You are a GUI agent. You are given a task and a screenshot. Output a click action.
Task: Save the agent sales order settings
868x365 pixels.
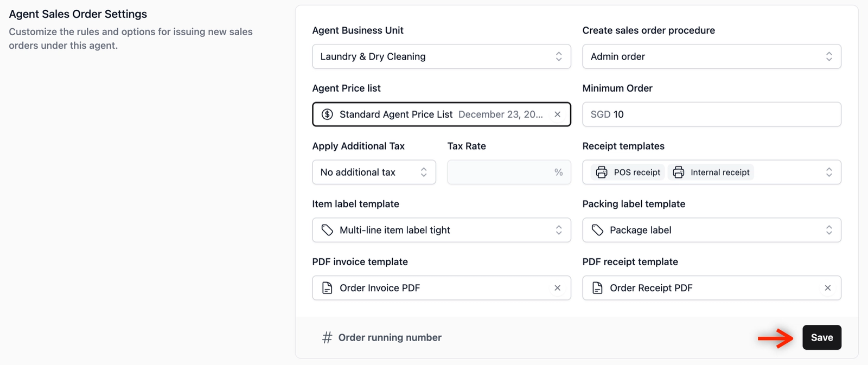[x=821, y=337]
